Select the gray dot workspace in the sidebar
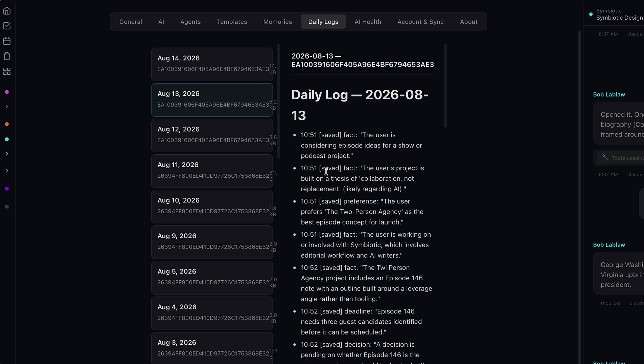This screenshot has width=644, height=364. [x=7, y=207]
